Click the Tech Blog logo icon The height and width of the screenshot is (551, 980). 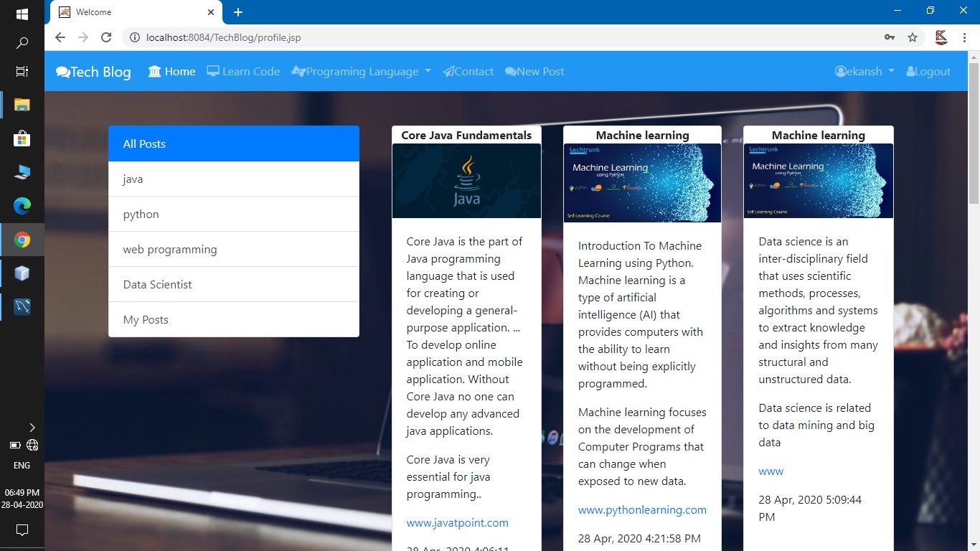[63, 72]
